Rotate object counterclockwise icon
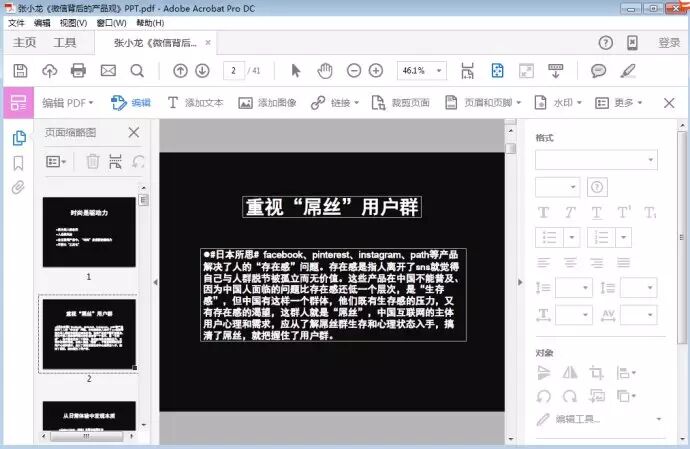Image resolution: width=690 pixels, height=449 pixels. click(543, 396)
